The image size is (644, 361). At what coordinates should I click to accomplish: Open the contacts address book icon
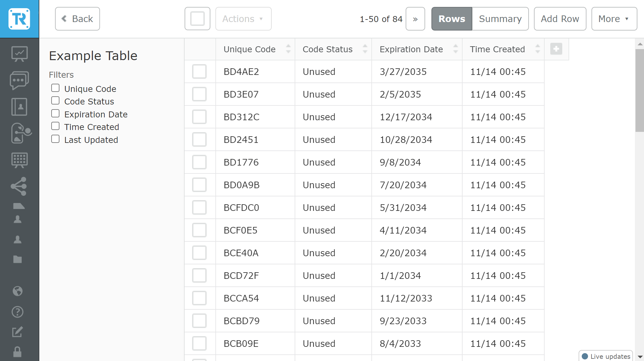coord(19,107)
